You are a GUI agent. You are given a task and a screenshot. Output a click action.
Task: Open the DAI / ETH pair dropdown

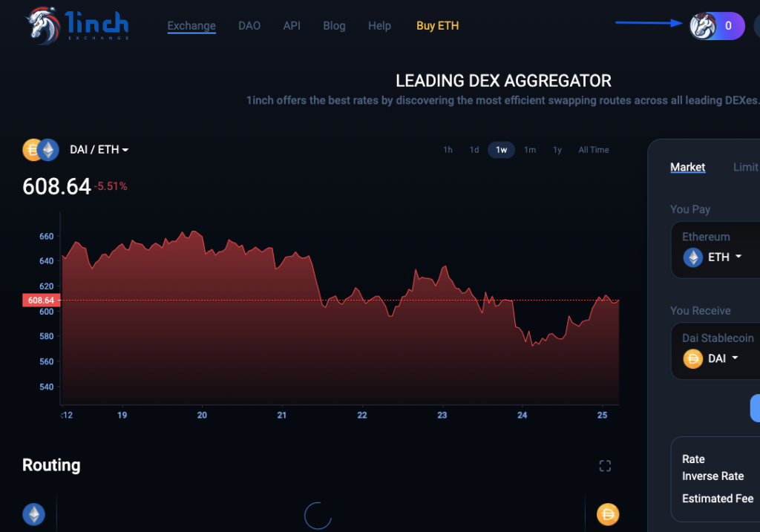99,150
